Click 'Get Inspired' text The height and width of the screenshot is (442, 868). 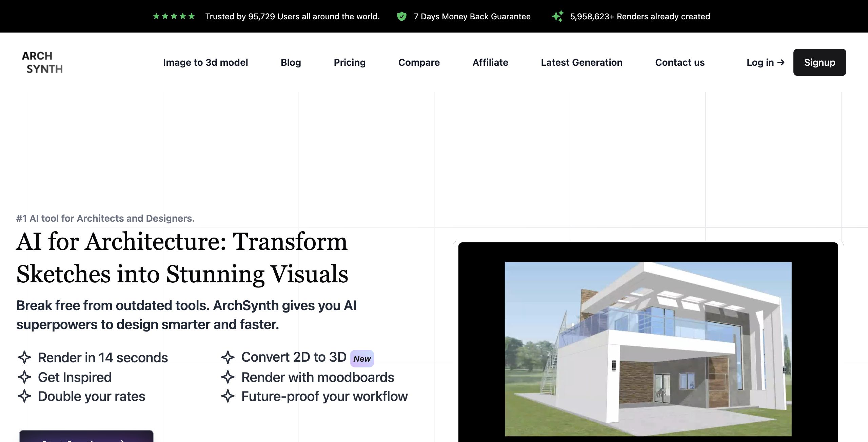(75, 377)
